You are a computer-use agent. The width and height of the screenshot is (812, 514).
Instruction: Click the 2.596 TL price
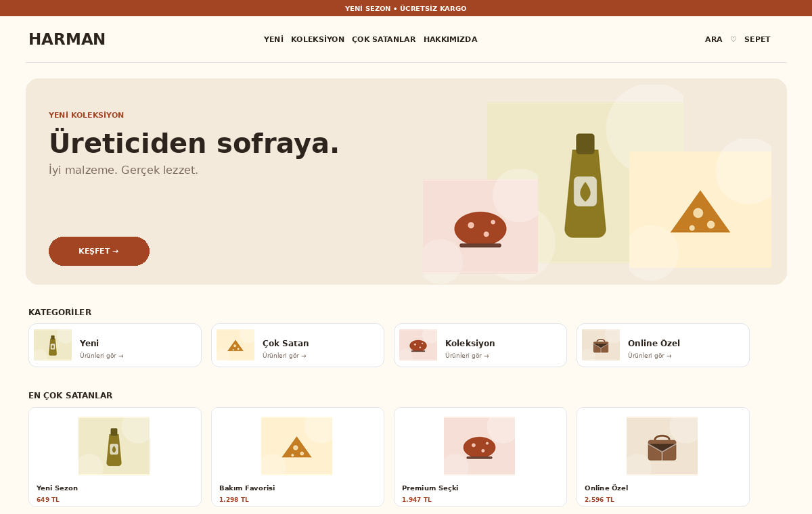(x=600, y=500)
